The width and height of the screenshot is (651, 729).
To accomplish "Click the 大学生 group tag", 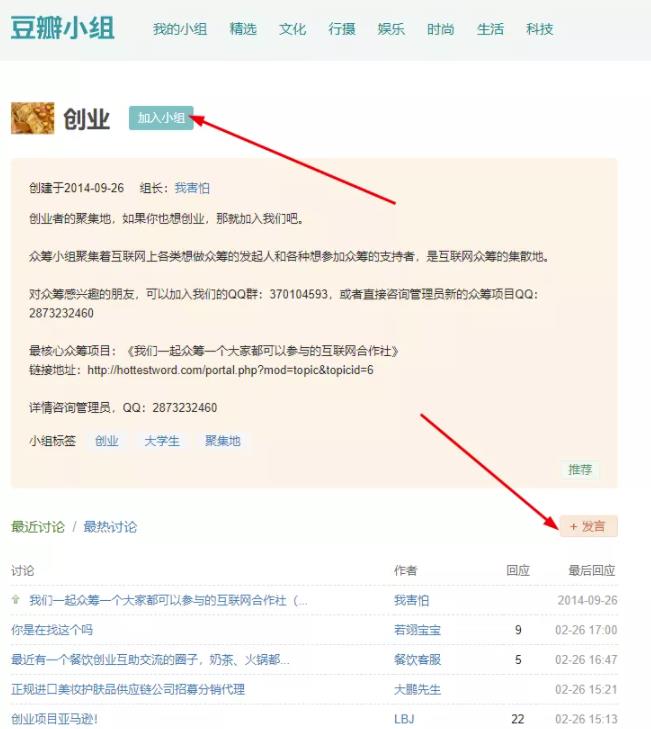I will click(162, 441).
